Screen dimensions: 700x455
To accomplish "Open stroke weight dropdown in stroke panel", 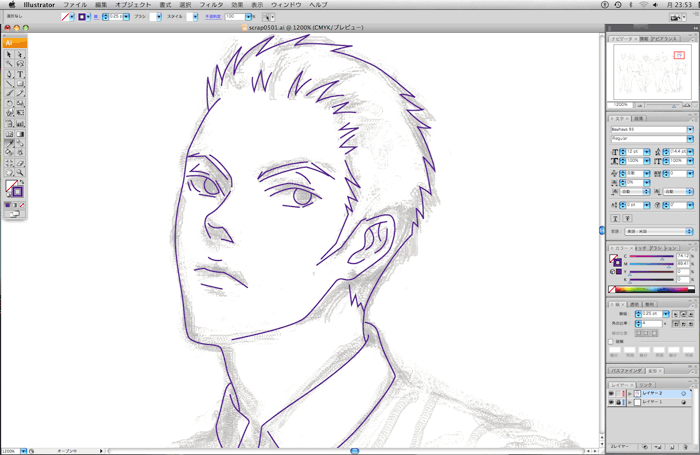I will pyautogui.click(x=666, y=314).
